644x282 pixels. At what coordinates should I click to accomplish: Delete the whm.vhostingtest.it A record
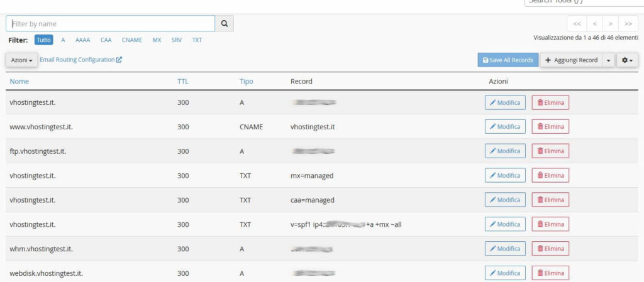coord(550,249)
